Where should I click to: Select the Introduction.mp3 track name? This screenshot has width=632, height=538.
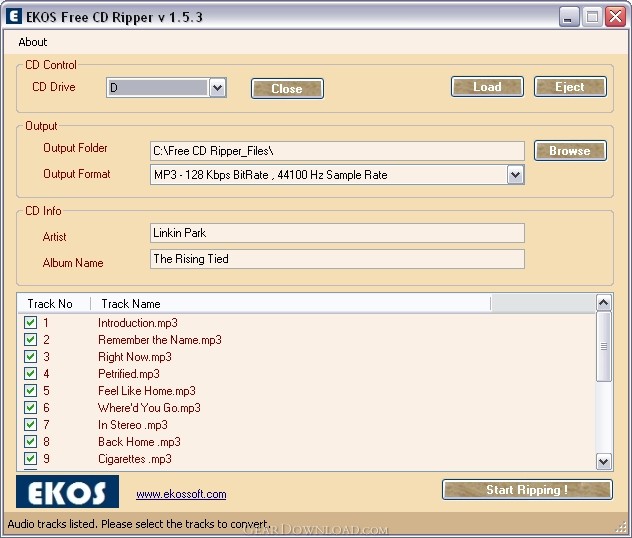(x=137, y=323)
